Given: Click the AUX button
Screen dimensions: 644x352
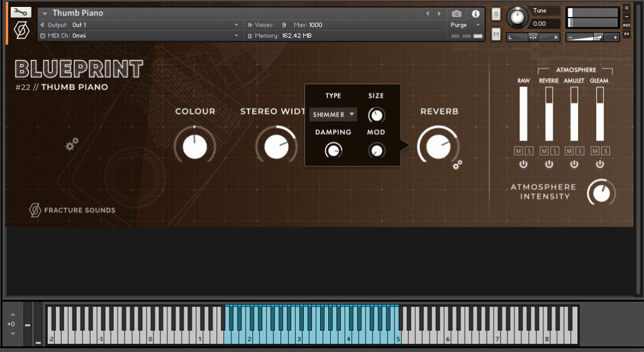Looking at the screenshot, I should [x=626, y=25].
